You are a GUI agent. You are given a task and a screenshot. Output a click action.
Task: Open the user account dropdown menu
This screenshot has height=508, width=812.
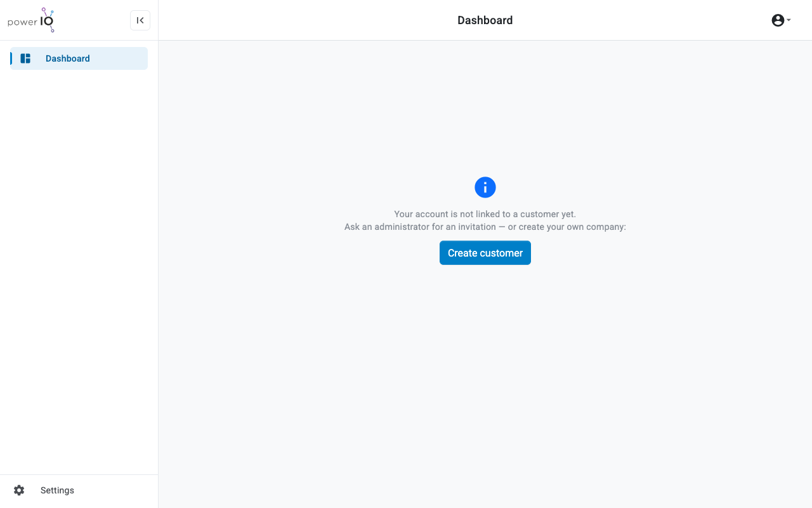coord(781,20)
